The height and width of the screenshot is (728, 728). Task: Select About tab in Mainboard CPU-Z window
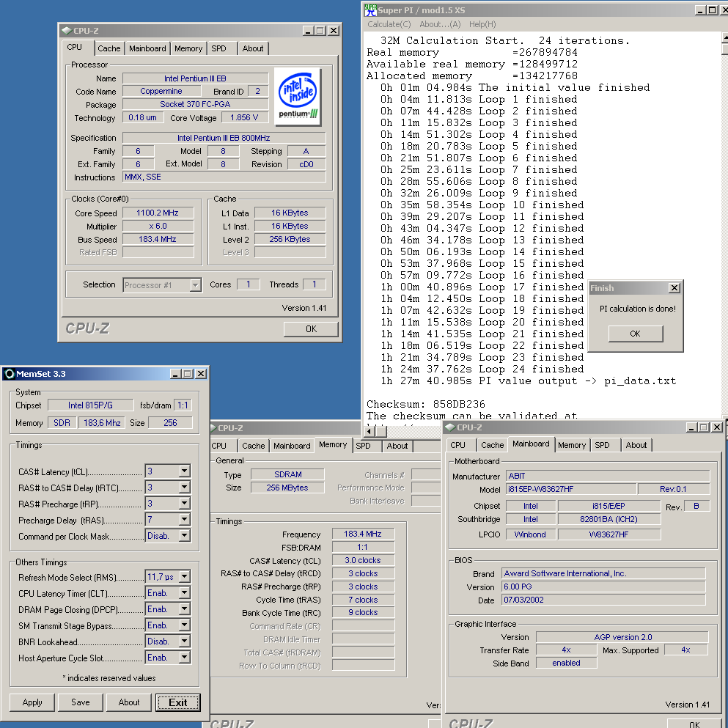(636, 445)
